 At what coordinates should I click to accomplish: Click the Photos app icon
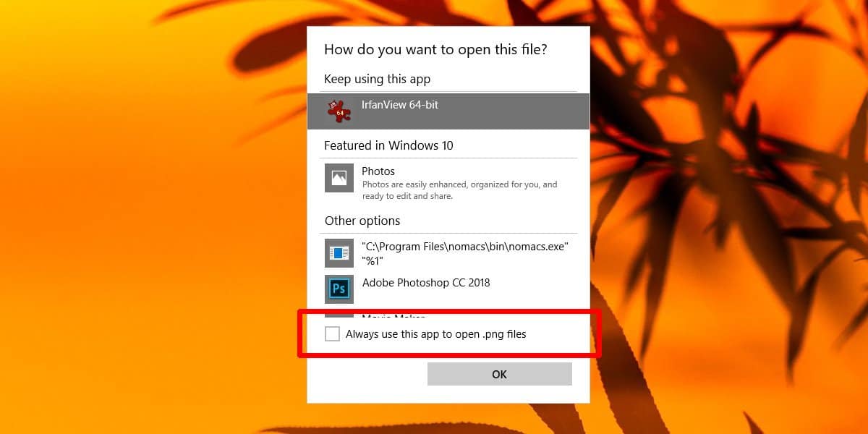tap(339, 178)
